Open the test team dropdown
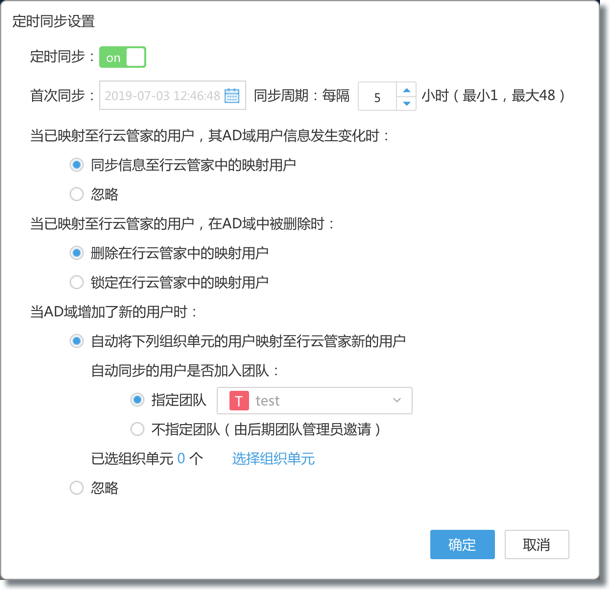 pos(315,401)
